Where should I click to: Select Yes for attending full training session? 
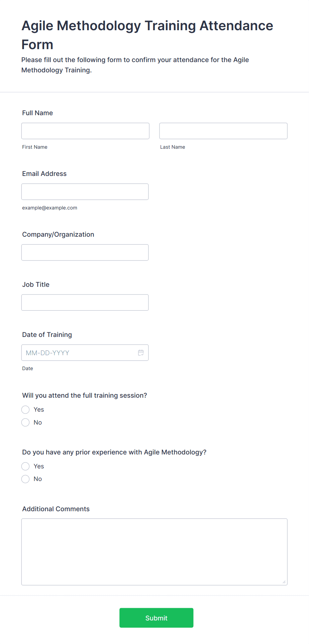pyautogui.click(x=26, y=410)
